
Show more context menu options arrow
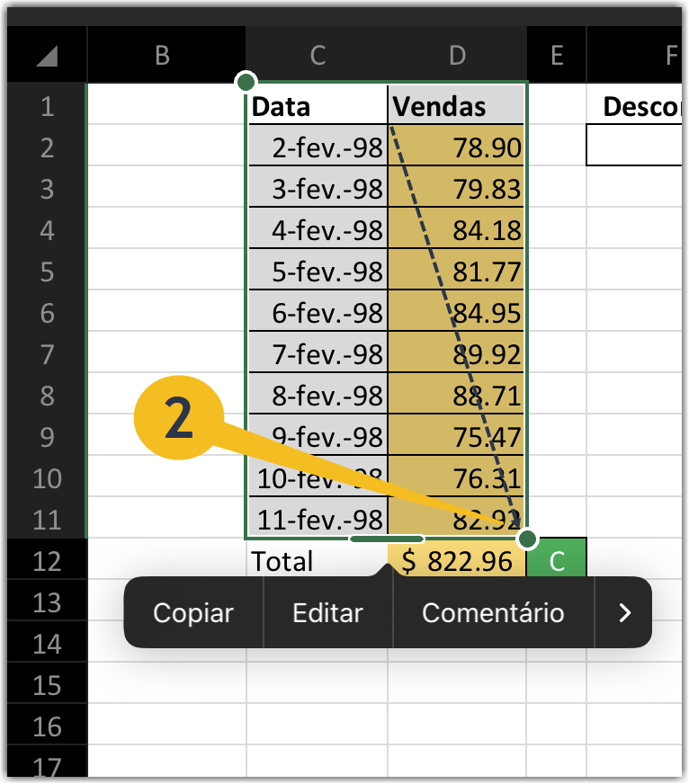point(624,612)
